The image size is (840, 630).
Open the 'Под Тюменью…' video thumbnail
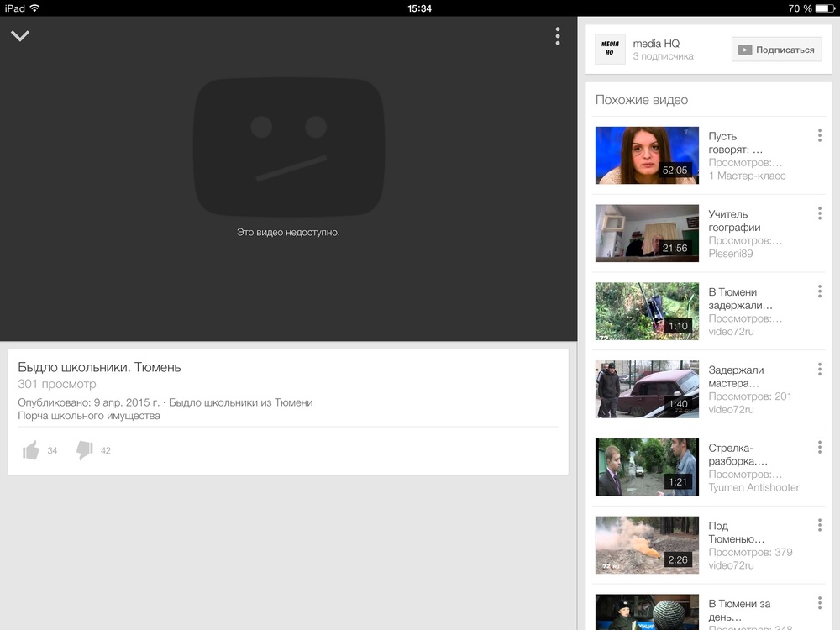click(x=647, y=545)
